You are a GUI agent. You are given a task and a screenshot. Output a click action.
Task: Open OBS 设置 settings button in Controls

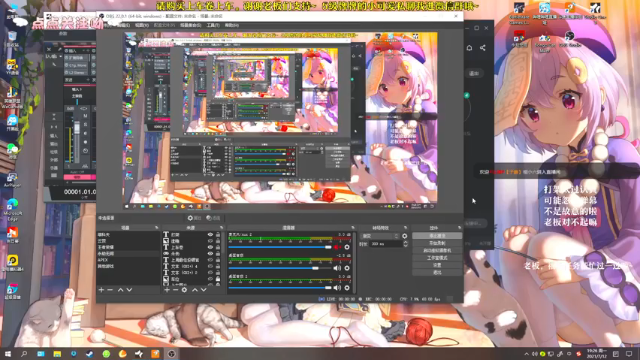pyautogui.click(x=437, y=265)
